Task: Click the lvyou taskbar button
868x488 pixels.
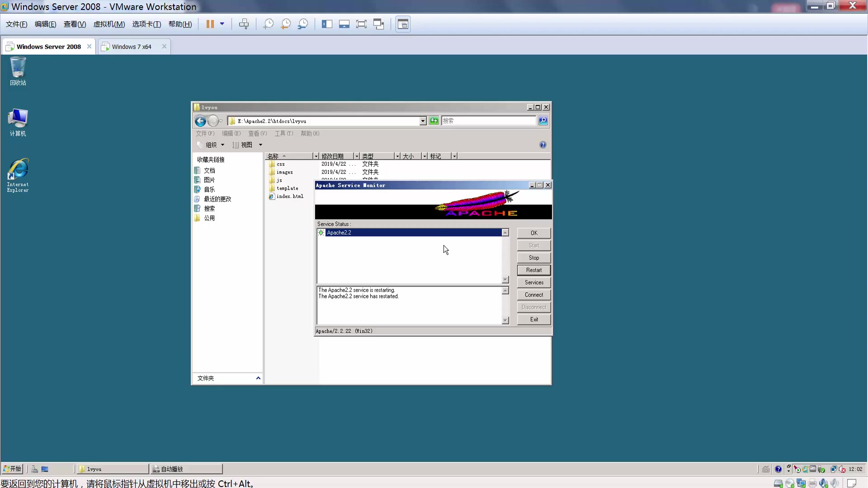Action: [x=112, y=469]
